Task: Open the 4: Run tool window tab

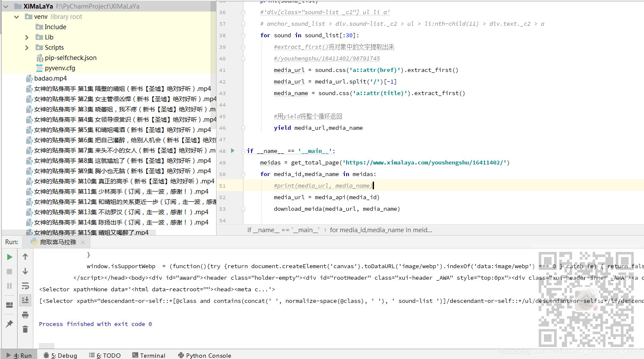Action: [19, 355]
